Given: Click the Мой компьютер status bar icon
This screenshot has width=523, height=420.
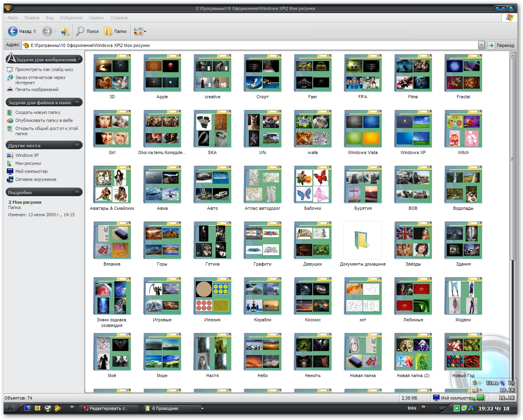Looking at the screenshot, I should click(x=435, y=398).
